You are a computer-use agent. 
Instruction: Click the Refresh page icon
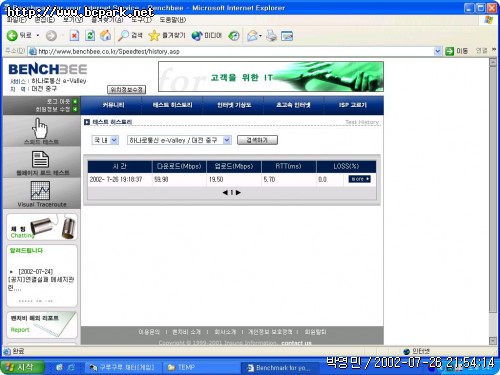[x=90, y=35]
